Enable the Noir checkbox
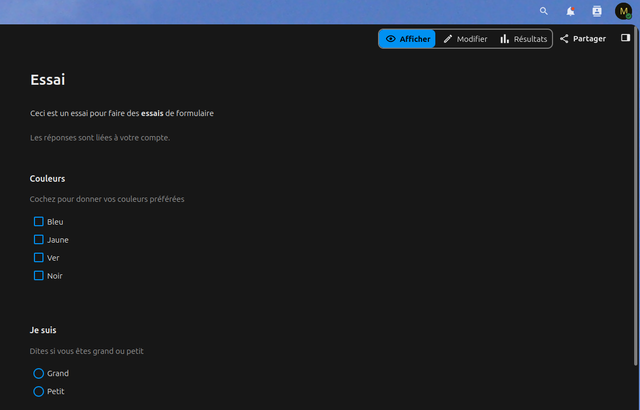The height and width of the screenshot is (410, 640). pyautogui.click(x=38, y=275)
